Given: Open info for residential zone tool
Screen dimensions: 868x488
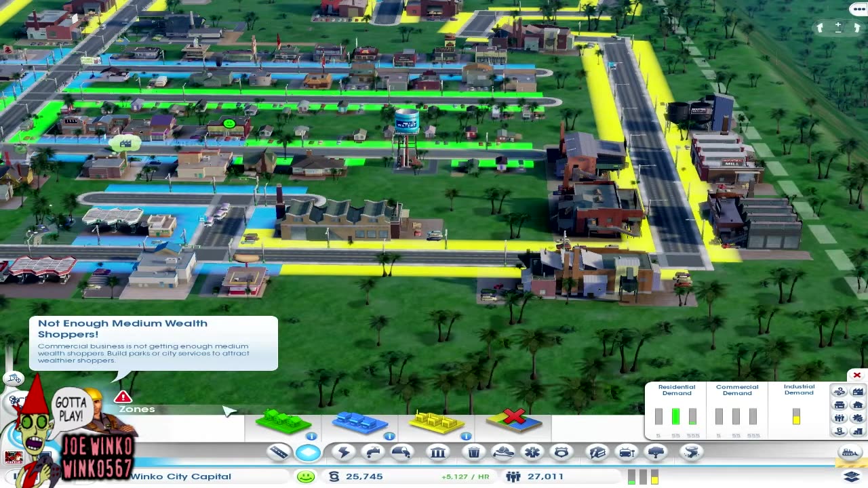Looking at the screenshot, I should [x=311, y=436].
